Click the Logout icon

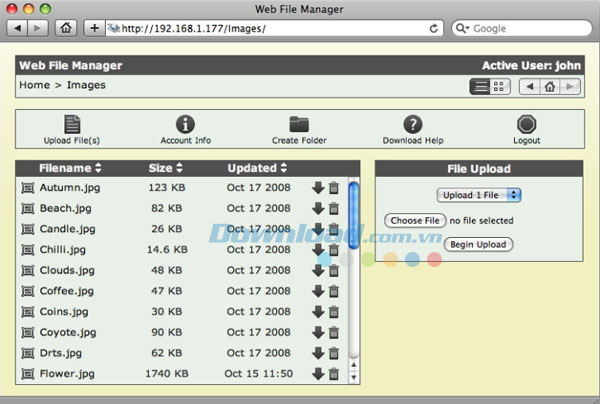coord(527,124)
